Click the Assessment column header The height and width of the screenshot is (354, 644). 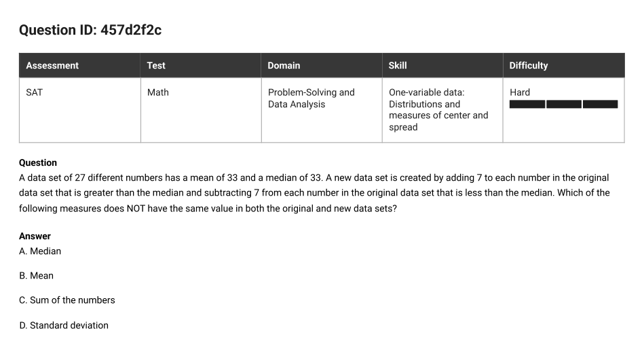pyautogui.click(x=79, y=65)
